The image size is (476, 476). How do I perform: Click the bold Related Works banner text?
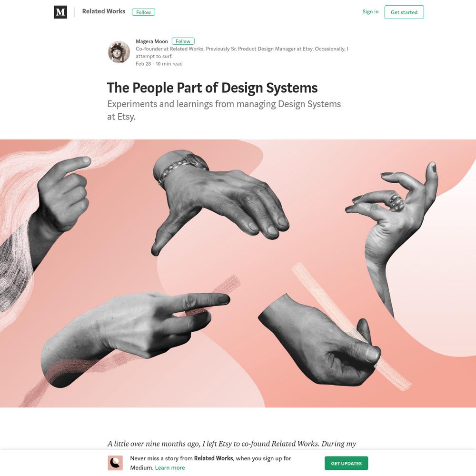(x=213, y=458)
